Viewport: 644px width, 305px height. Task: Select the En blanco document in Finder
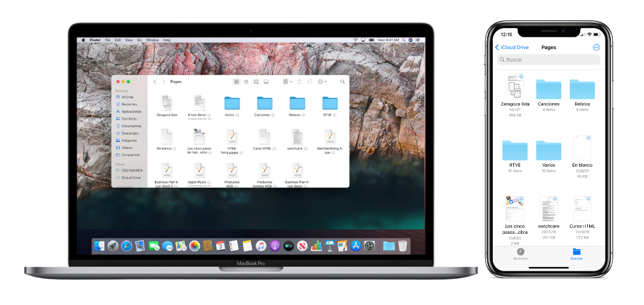tap(166, 136)
